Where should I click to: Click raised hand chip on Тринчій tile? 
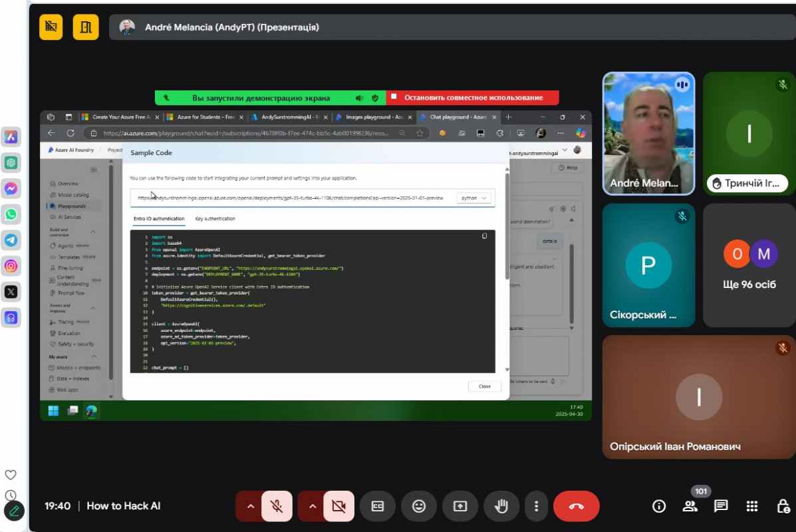pos(747,184)
